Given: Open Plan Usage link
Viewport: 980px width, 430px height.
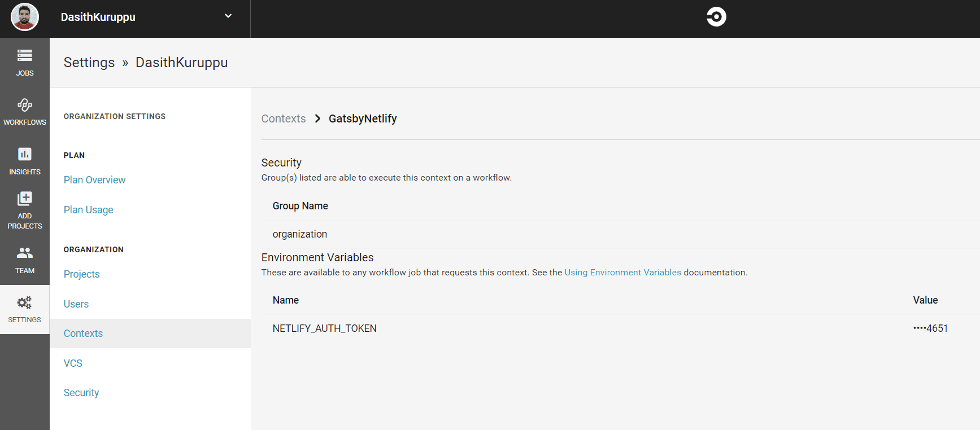Looking at the screenshot, I should coord(88,210).
